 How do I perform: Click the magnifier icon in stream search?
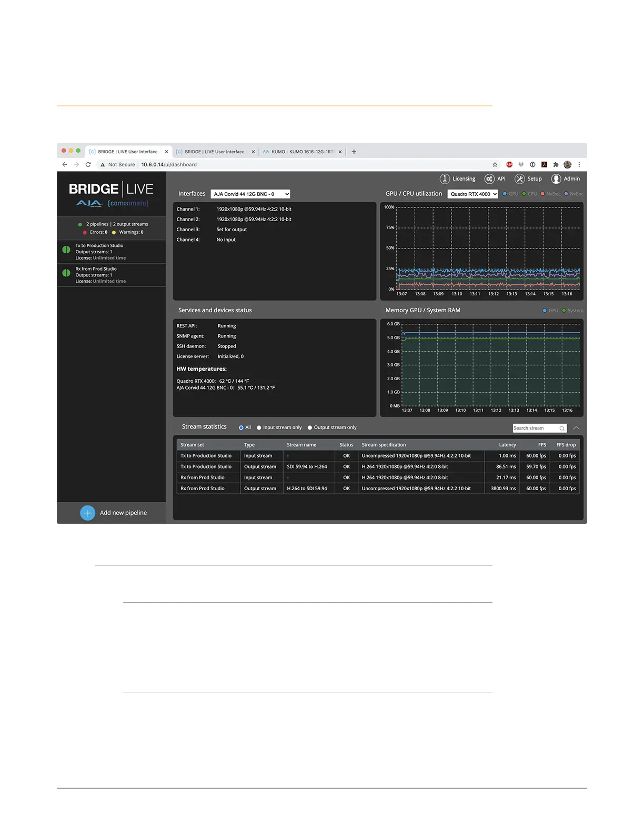pyautogui.click(x=562, y=429)
